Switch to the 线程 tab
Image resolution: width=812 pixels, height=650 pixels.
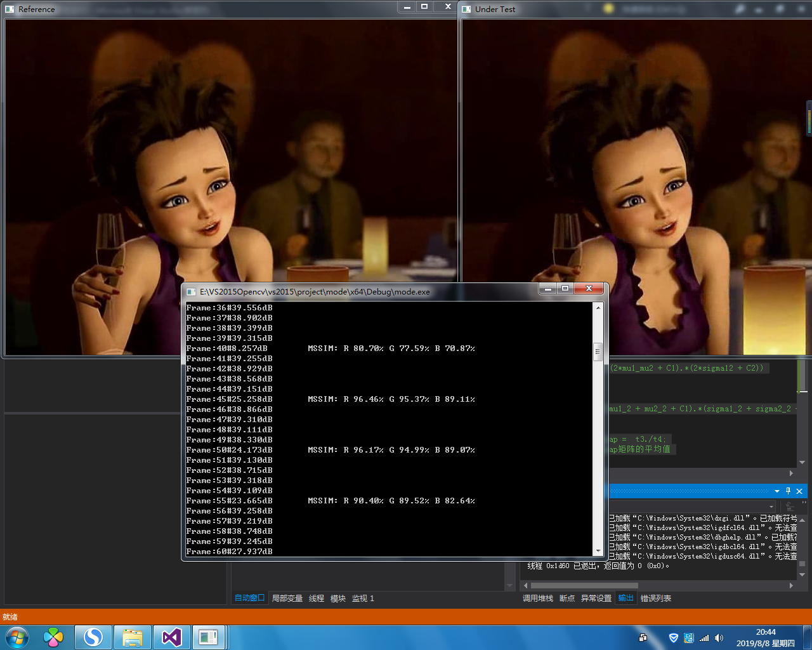317,598
